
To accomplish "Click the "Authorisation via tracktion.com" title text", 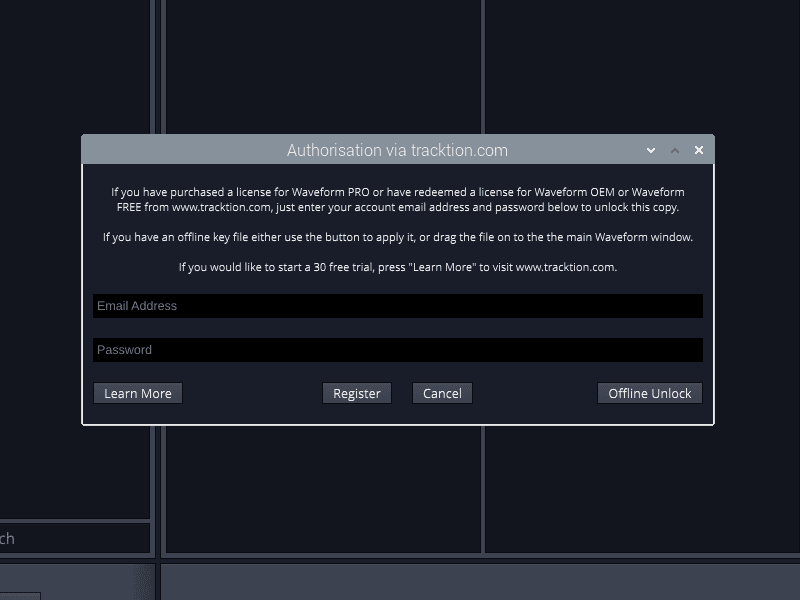I will 397,151.
